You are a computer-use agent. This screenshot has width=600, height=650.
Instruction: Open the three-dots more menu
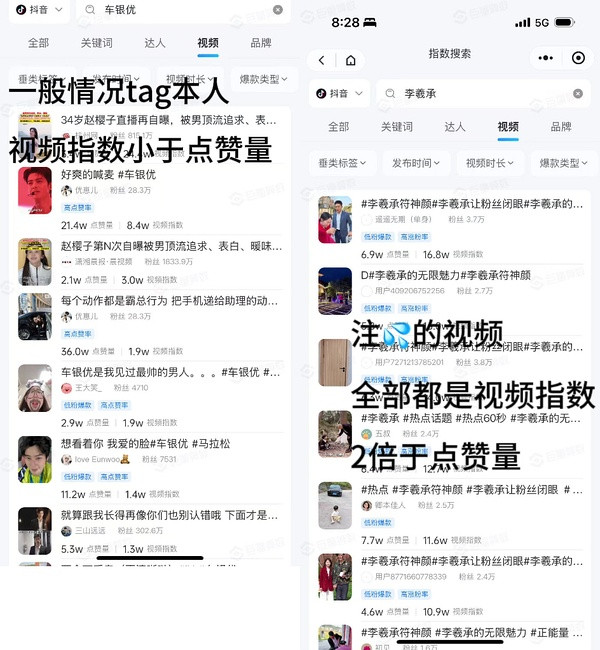pyautogui.click(x=545, y=58)
